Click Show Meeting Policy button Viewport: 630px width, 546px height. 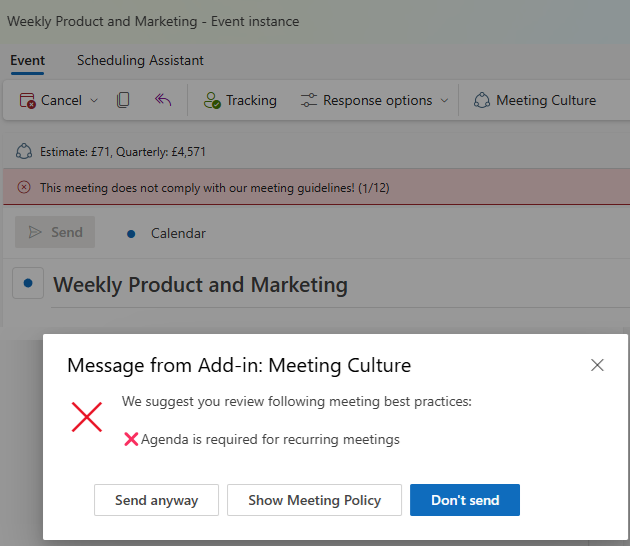[314, 500]
